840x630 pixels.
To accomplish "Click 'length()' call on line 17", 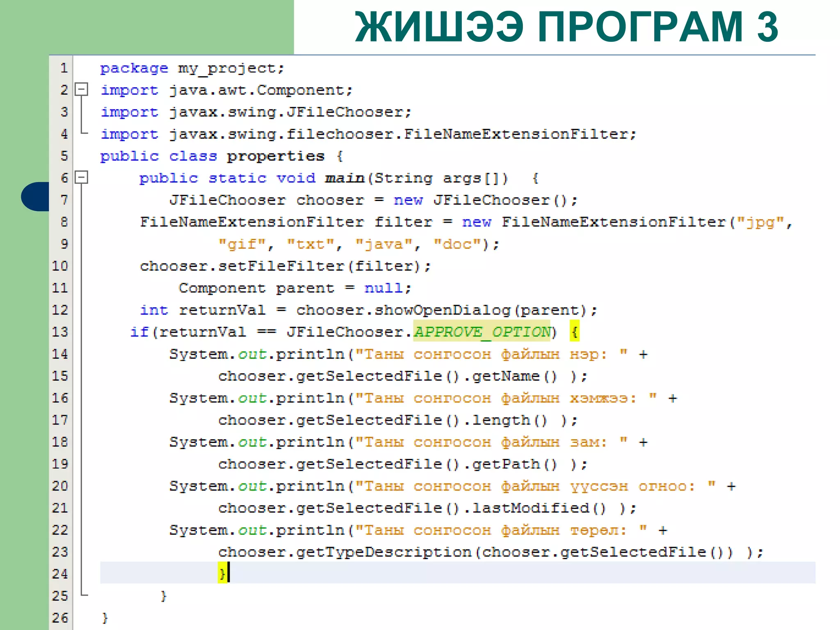I will coord(510,420).
